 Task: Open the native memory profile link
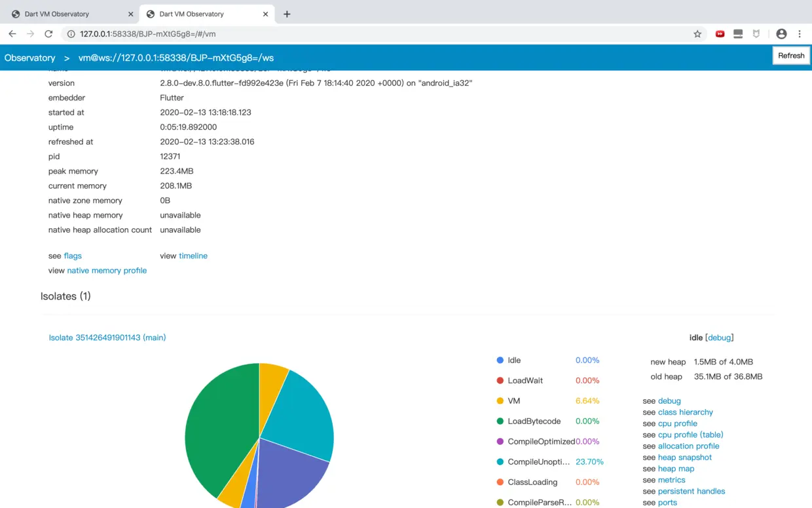pyautogui.click(x=107, y=270)
